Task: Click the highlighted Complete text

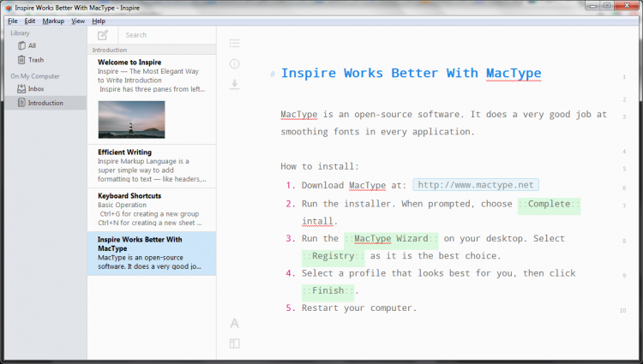Action: tap(549, 204)
